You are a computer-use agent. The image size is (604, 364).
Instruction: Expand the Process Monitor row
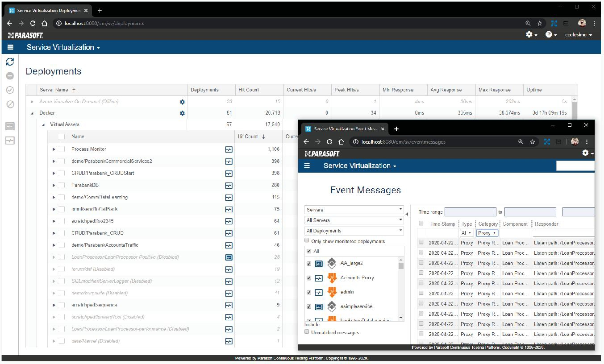[54, 149]
